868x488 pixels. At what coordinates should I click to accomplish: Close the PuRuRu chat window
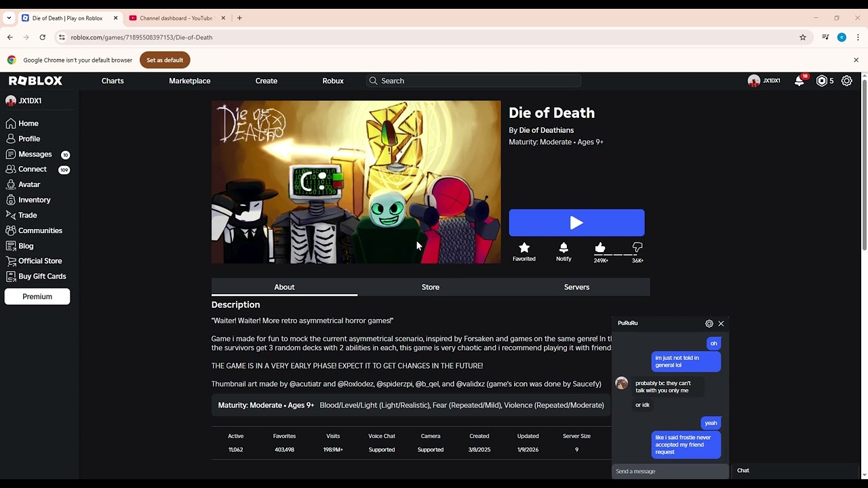[x=721, y=323]
